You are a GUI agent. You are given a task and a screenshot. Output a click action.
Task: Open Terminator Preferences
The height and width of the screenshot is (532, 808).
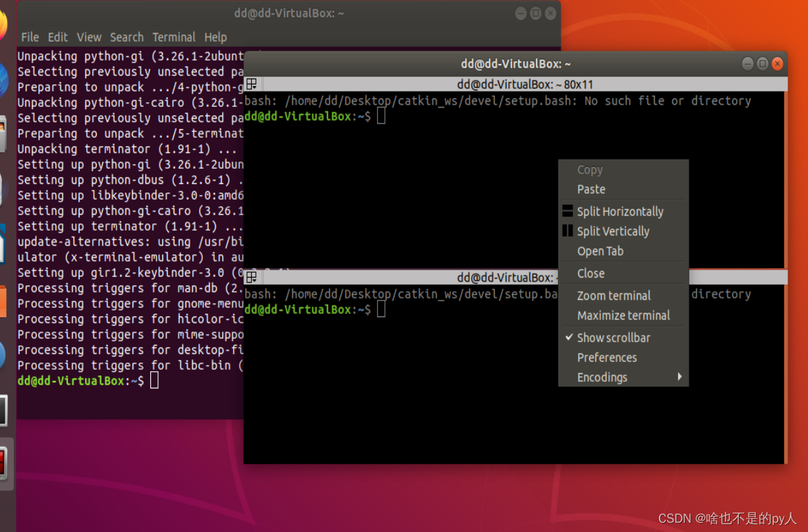[x=606, y=357]
